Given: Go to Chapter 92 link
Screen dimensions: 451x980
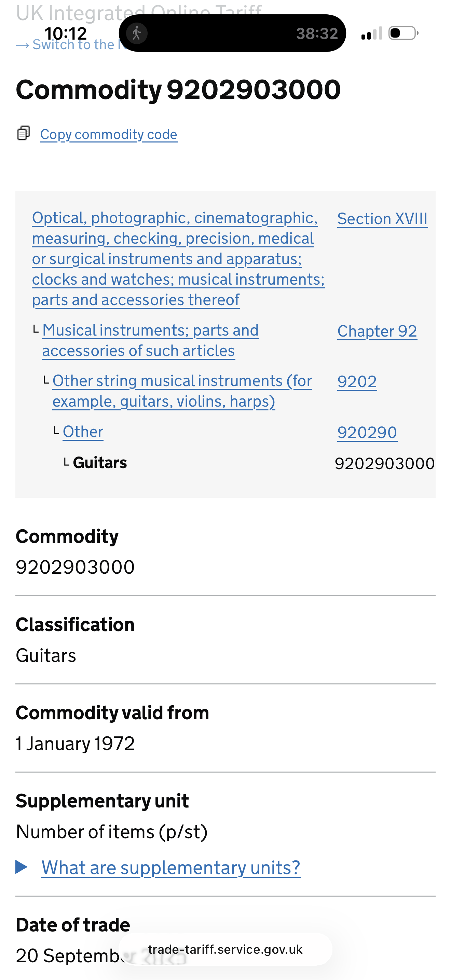Looking at the screenshot, I should pos(377,331).
